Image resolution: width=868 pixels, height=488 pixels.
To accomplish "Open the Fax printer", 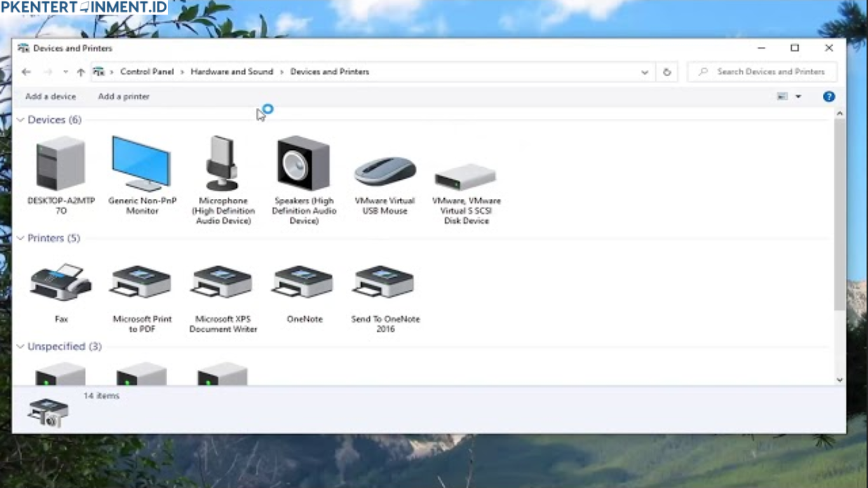I will click(60, 283).
